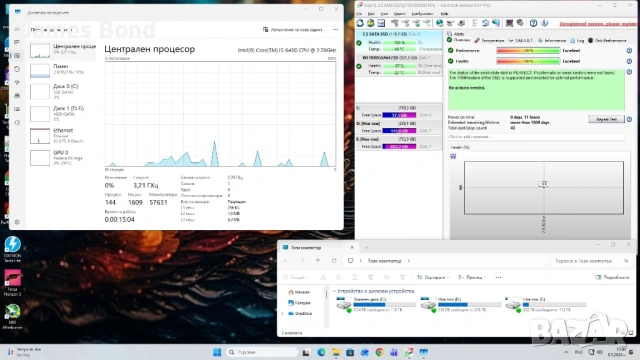The height and width of the screenshot is (360, 640).
Task: Click the envelope send-report icon in Hard Disk Sentinel
Action: tap(381, 23)
